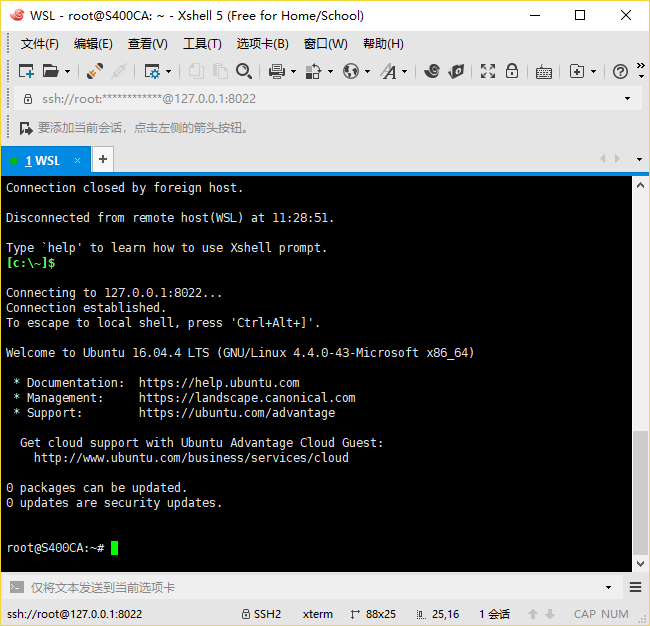
Task: Click the terminal scrollbar up arrow
Action: pos(640,185)
